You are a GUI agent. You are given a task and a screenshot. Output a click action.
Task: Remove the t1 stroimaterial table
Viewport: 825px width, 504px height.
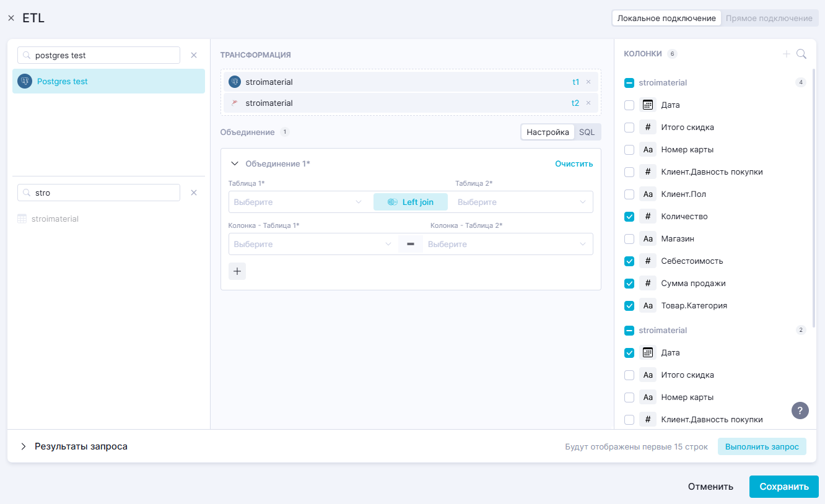pos(588,82)
